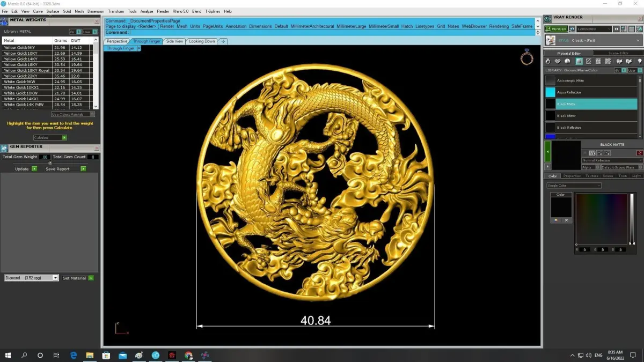The width and height of the screenshot is (644, 362).
Task: Select the Black Reflective material
Action: pos(591,127)
